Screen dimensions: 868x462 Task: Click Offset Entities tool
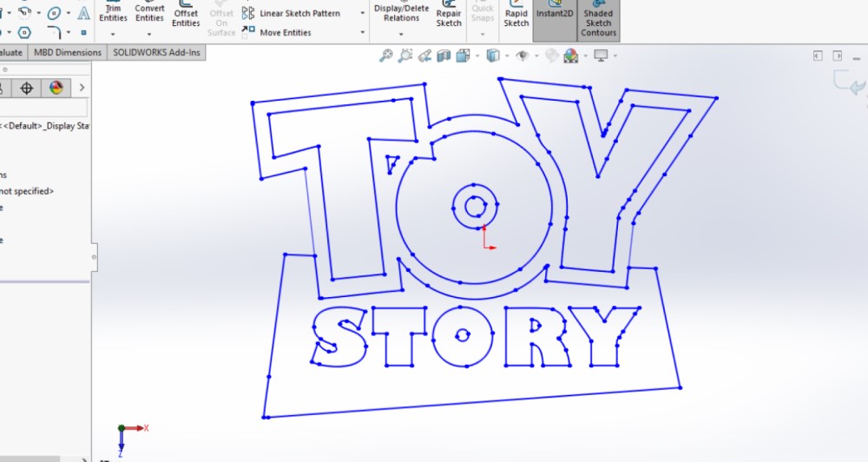pos(186,15)
